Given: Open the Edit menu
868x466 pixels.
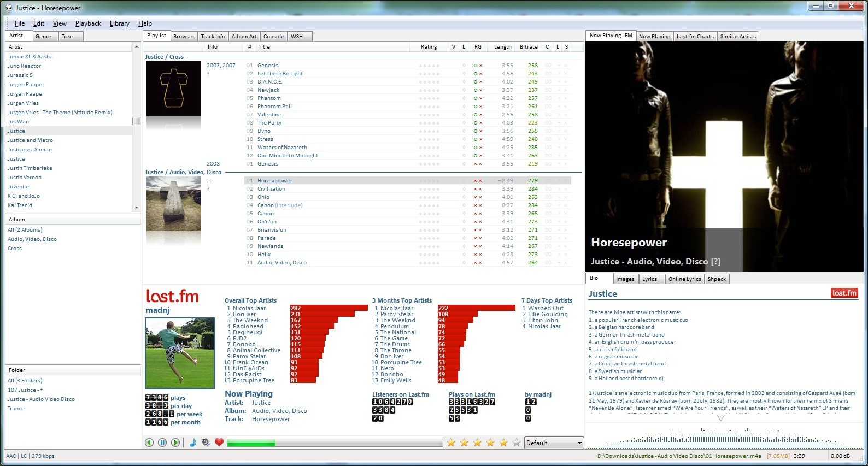Looking at the screenshot, I should coord(39,23).
